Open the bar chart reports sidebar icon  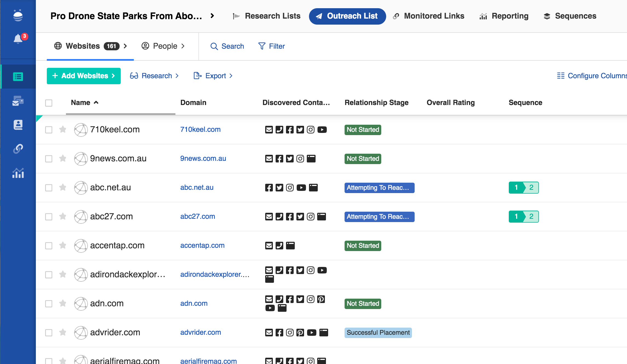coord(18,173)
